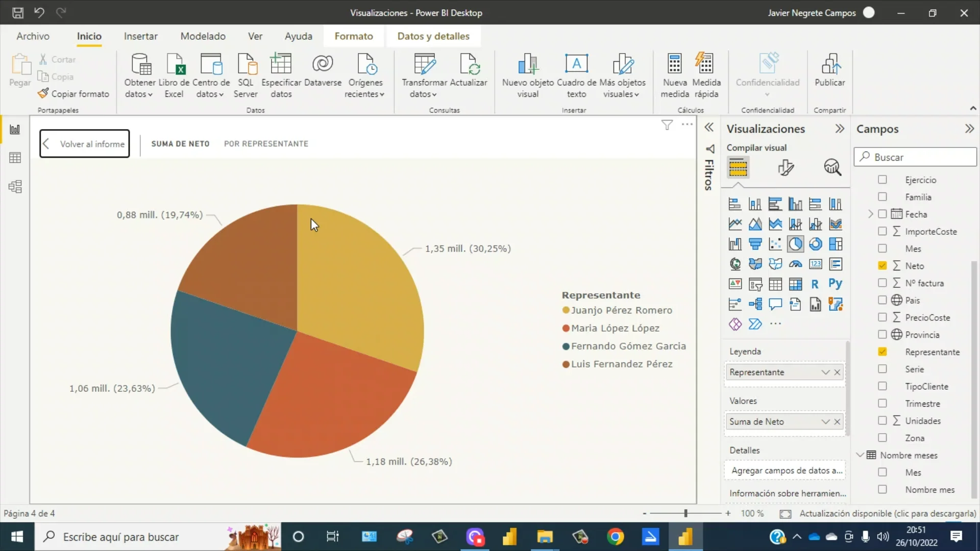Check the Provincia field
Screen dimensions: 980x551
[882, 334]
